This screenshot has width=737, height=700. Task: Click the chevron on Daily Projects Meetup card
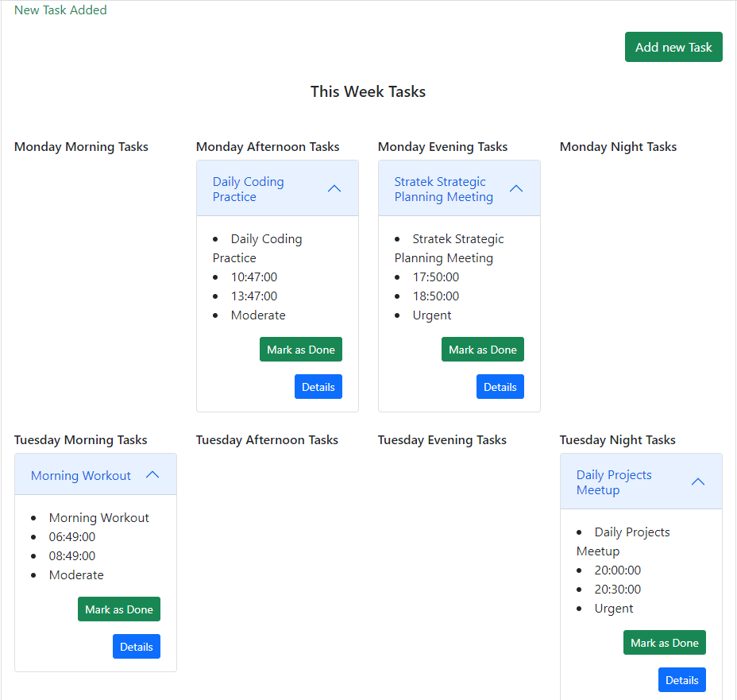(x=698, y=481)
